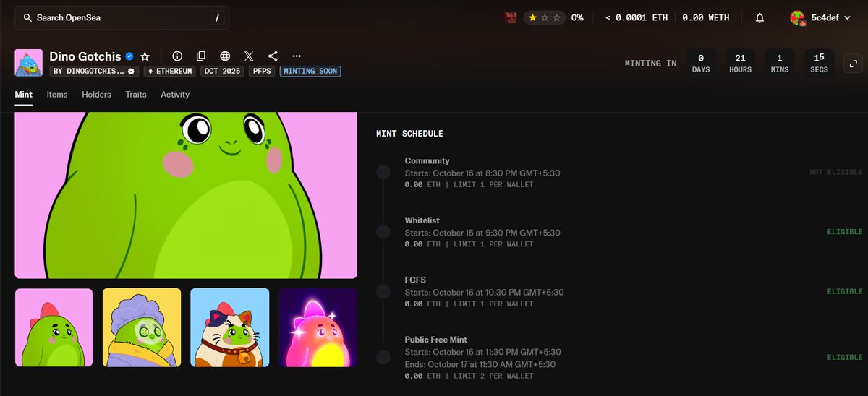Click the OCT 2025 tag
The height and width of the screenshot is (396, 868).
(x=221, y=72)
